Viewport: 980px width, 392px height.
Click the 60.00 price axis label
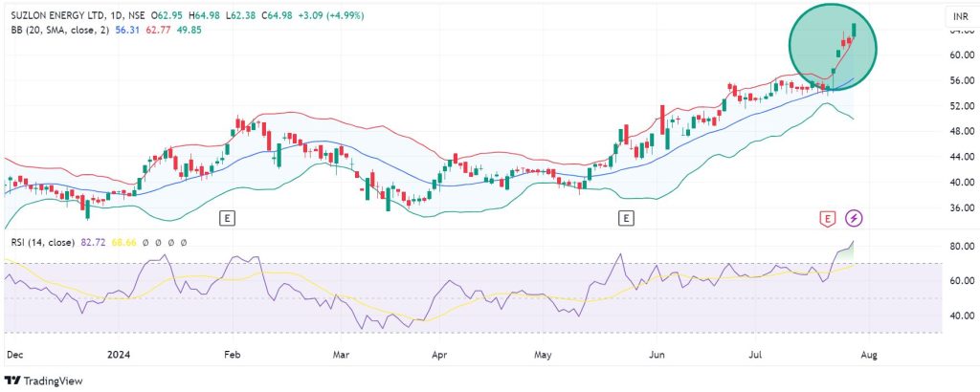pos(962,54)
